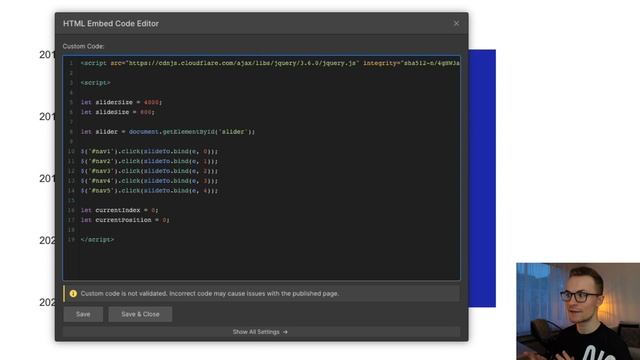Click the 'let slideSize' code line
Screen dimensions: 640x360
pos(118,112)
